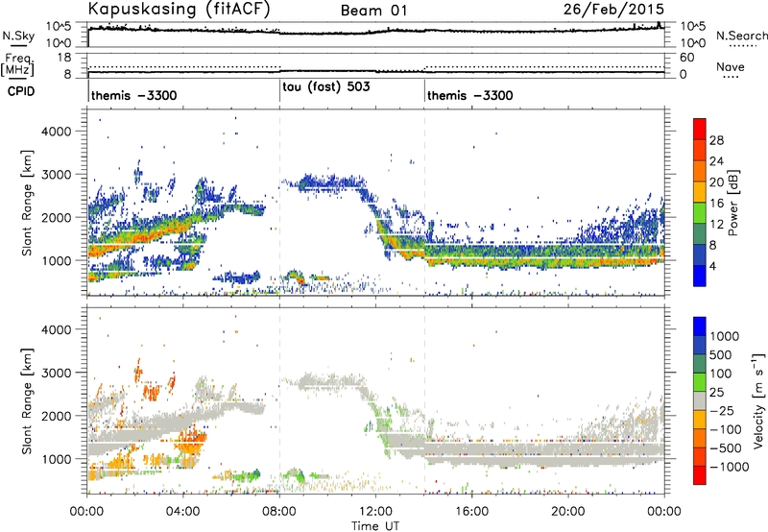
Task: Click the "12" label on Power color bar
Action: click(716, 225)
